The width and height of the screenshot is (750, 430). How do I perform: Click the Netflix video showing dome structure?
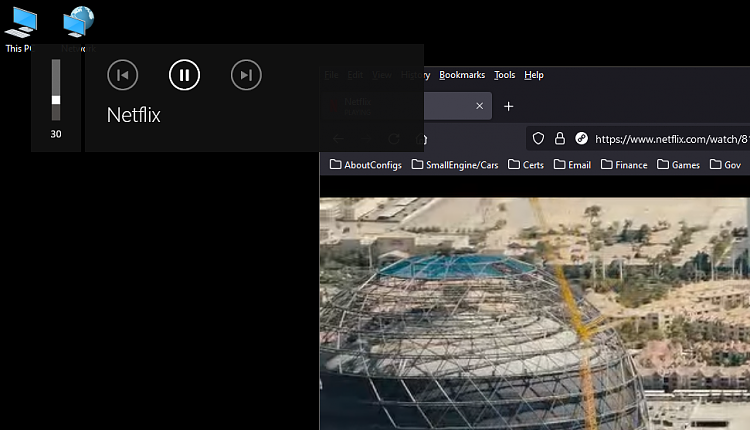point(535,314)
